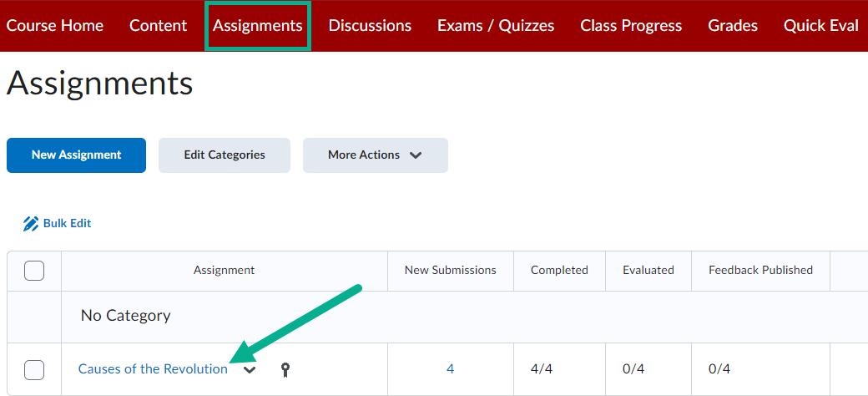Click the 4 new submissions link
The image size is (868, 396).
451,369
